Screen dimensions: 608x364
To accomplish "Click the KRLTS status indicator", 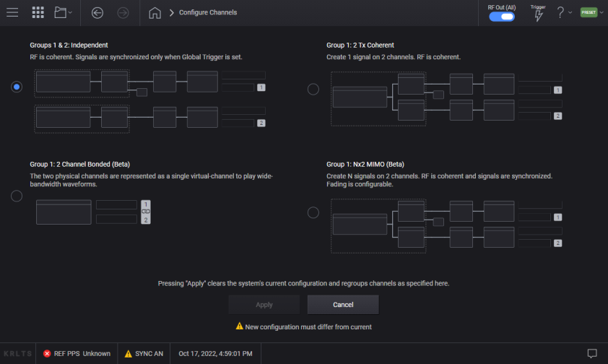I will click(x=18, y=354).
